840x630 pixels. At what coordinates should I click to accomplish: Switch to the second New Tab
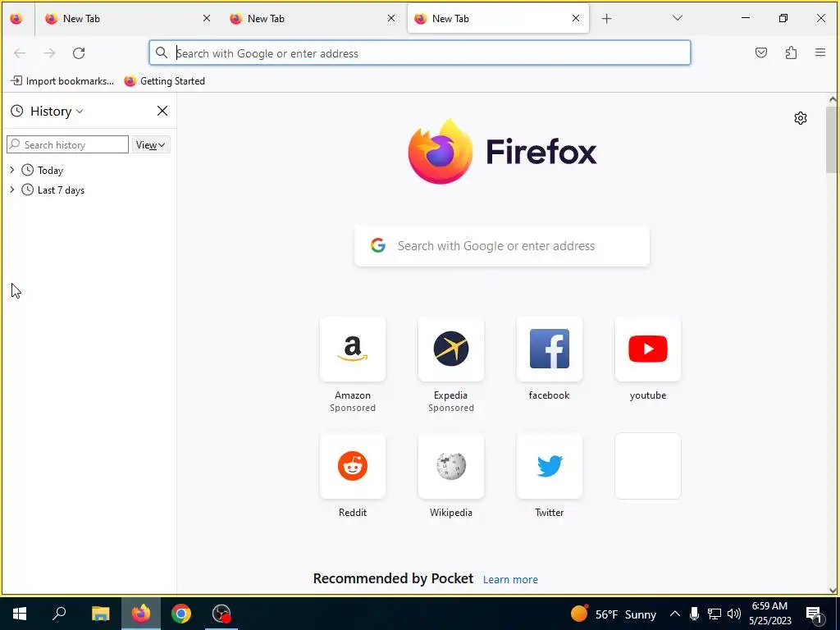pos(313,19)
